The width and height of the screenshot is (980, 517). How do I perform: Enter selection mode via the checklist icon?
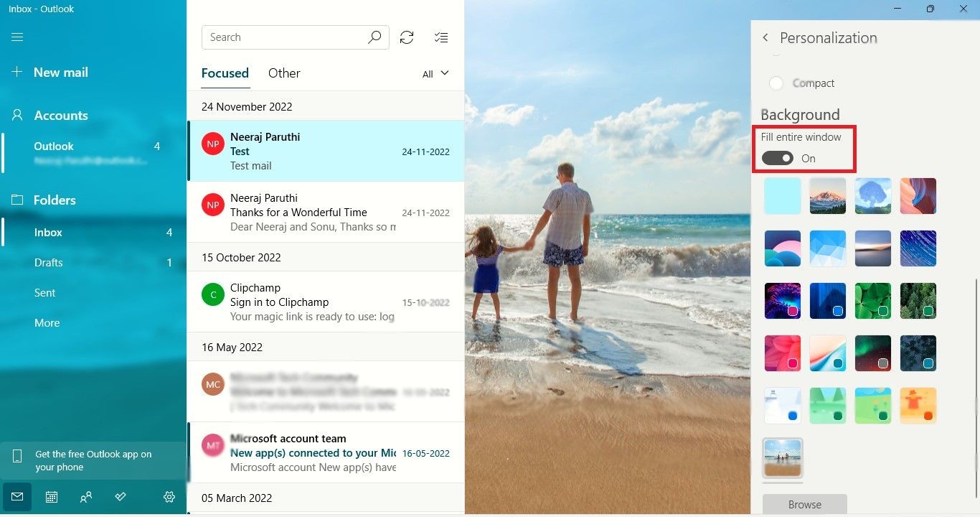(441, 37)
